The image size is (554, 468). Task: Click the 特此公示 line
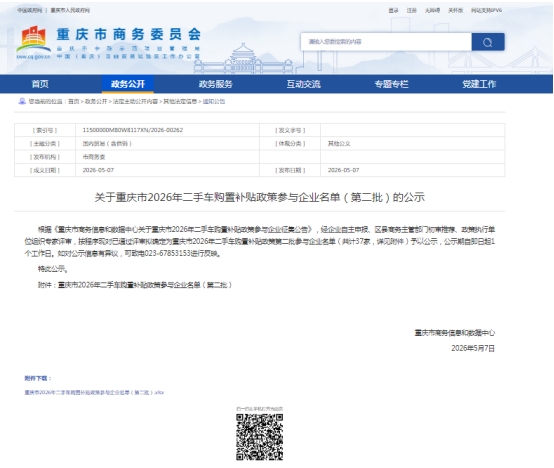tap(53, 269)
